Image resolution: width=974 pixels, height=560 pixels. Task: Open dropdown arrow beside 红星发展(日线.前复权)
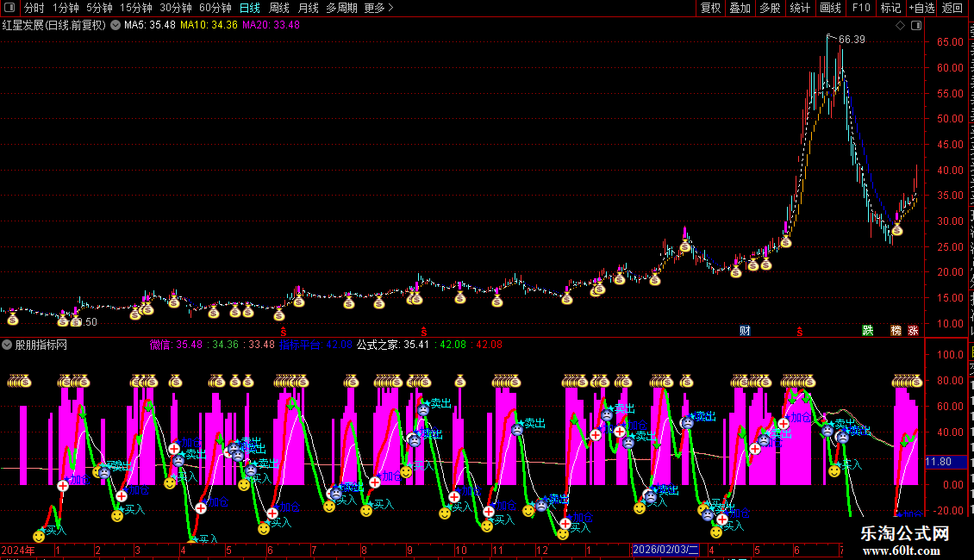pos(116,26)
